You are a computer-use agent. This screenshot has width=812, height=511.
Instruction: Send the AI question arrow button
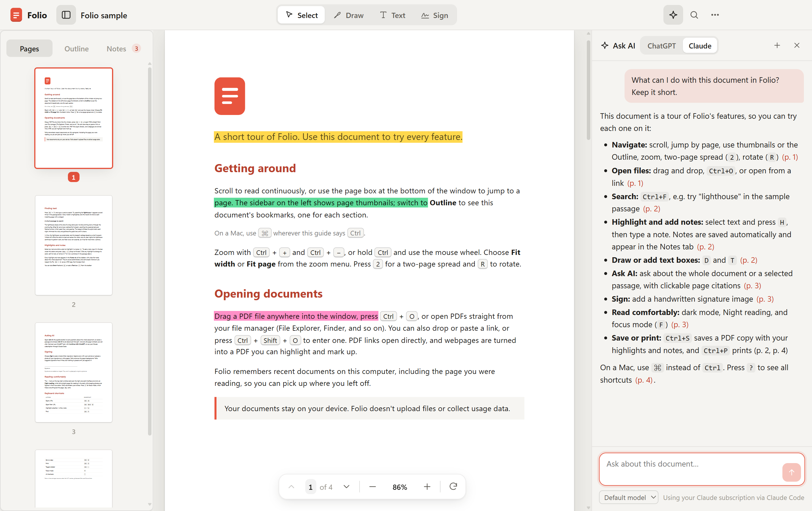coord(791,472)
